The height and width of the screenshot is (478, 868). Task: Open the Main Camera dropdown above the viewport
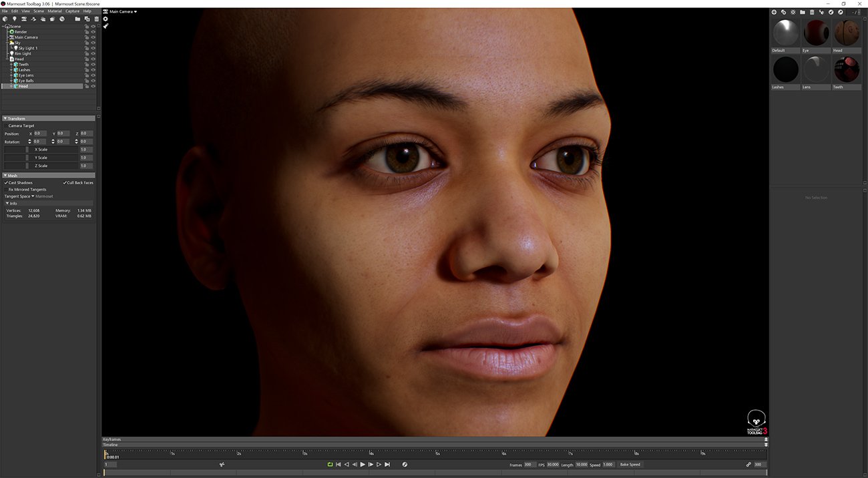click(x=121, y=11)
